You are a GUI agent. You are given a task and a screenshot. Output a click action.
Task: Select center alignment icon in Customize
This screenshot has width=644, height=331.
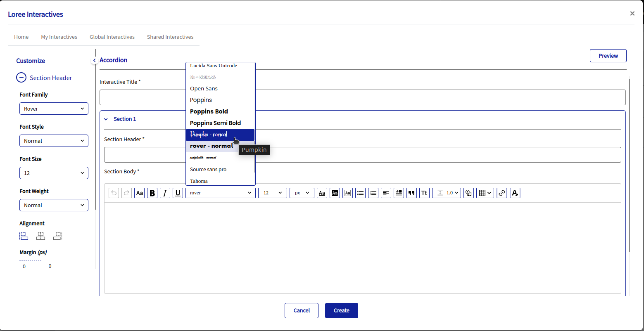(40, 236)
